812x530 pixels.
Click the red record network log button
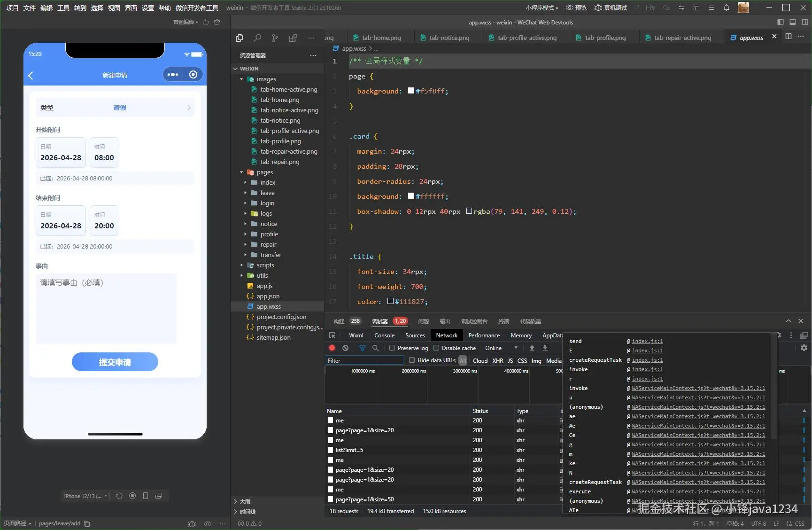[x=332, y=348]
